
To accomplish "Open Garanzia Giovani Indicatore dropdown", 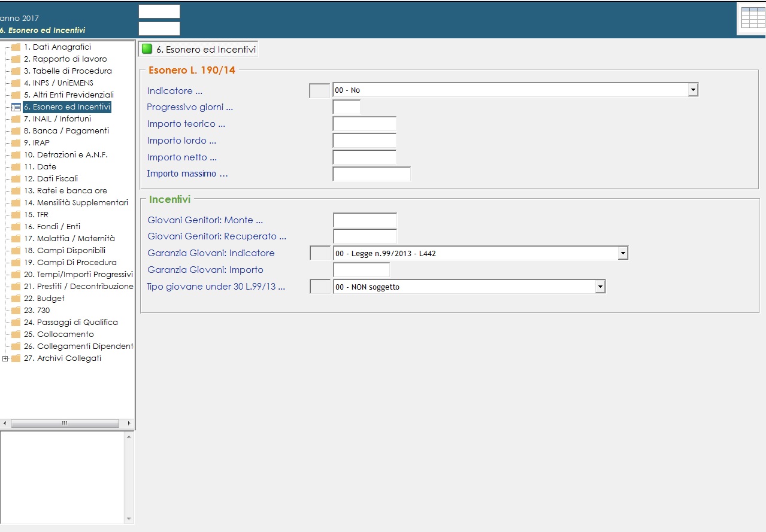I will 623,253.
